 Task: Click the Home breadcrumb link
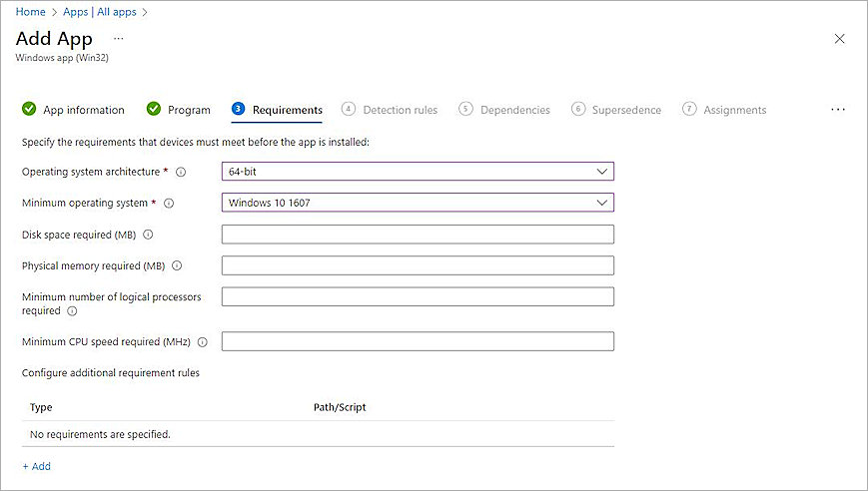click(31, 12)
